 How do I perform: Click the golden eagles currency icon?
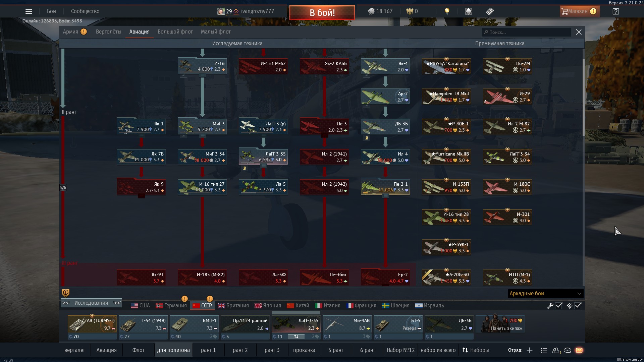point(410,11)
